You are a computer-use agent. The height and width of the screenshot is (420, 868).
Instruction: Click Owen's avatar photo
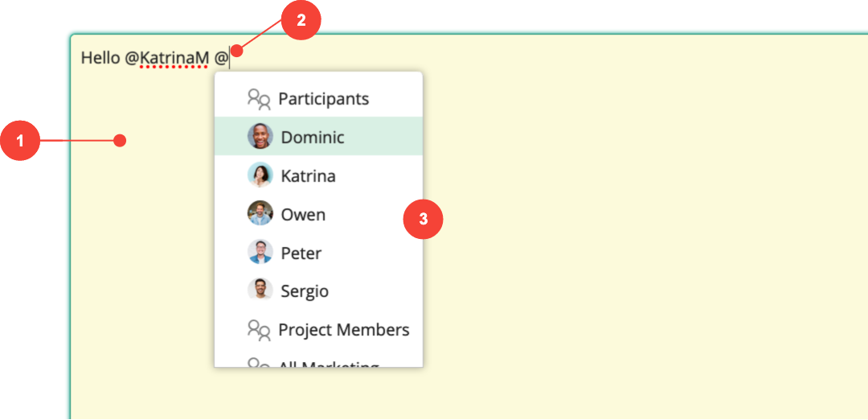(x=260, y=213)
